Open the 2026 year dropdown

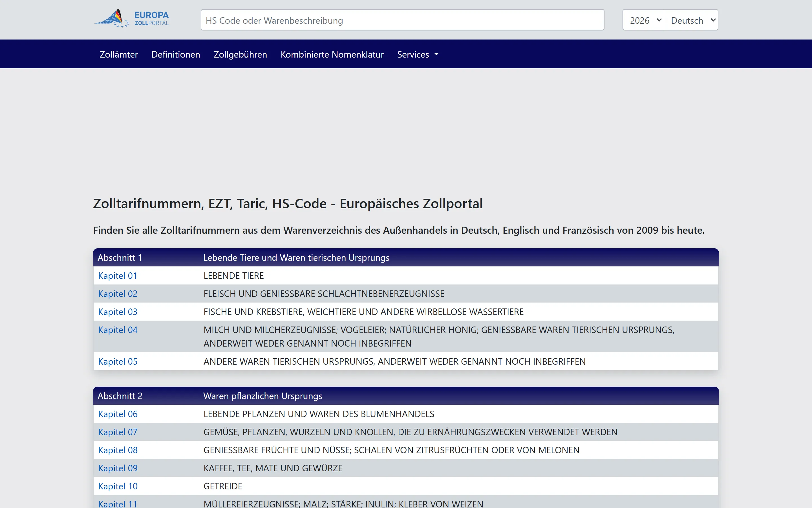point(643,20)
